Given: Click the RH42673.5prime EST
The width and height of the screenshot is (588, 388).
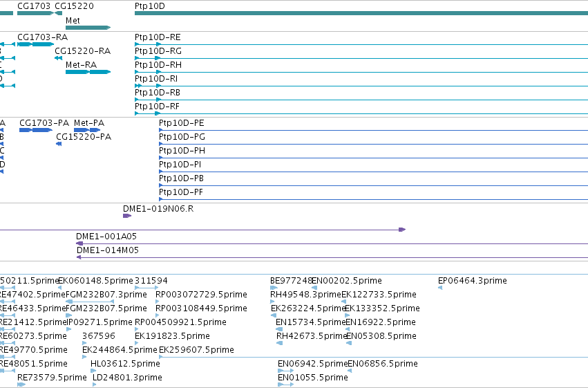Looking at the screenshot, I should tap(312, 336).
